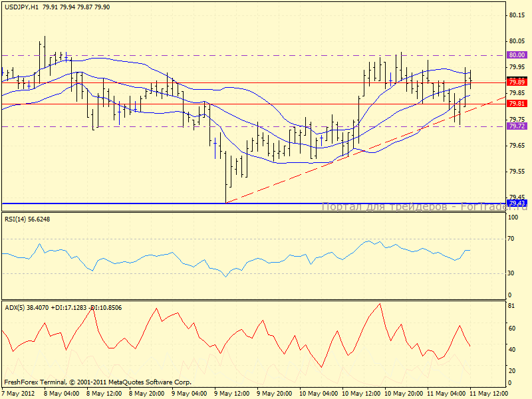The width and height of the screenshot is (532, 399).
Task: Click the USDJPY,H1 chart title label
Action: tap(20, 6)
